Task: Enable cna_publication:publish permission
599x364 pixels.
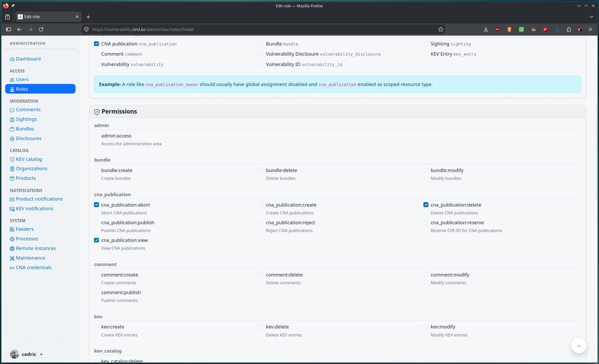Action: tap(96, 222)
